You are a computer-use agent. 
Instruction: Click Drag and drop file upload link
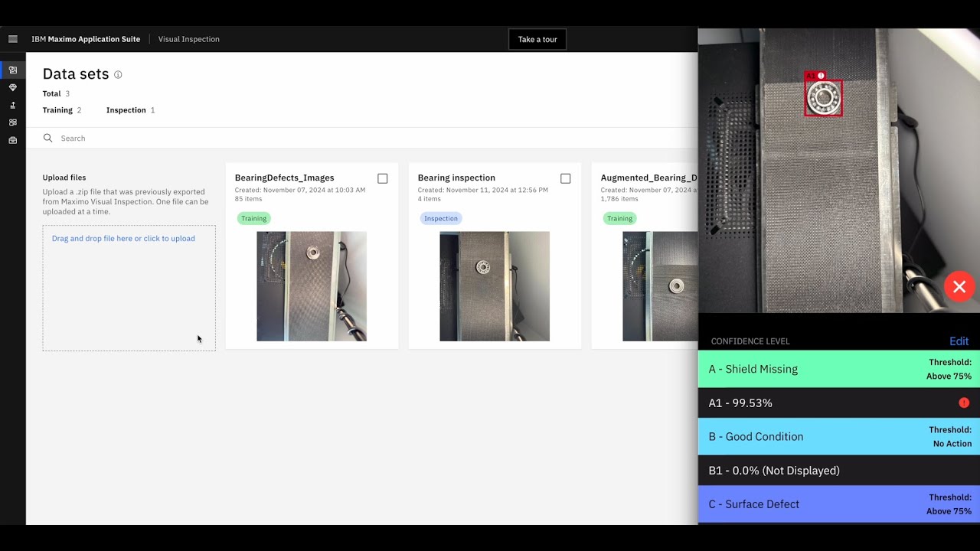click(x=123, y=239)
